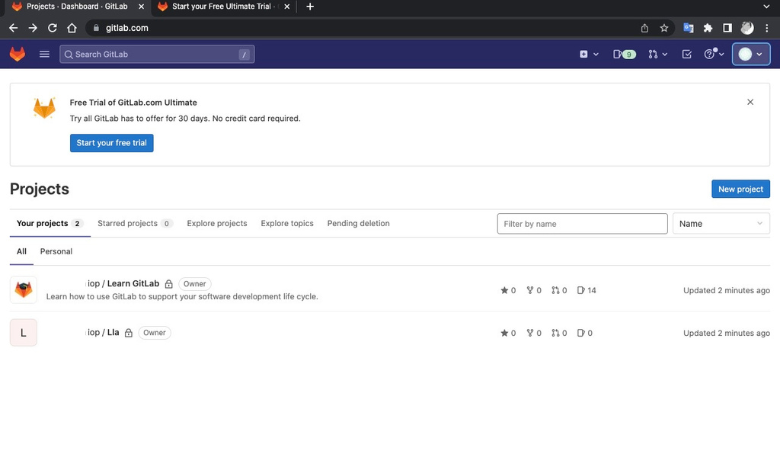Open the create new plus dropdown
Viewport: 780px width, 470px height.
pyautogui.click(x=588, y=54)
